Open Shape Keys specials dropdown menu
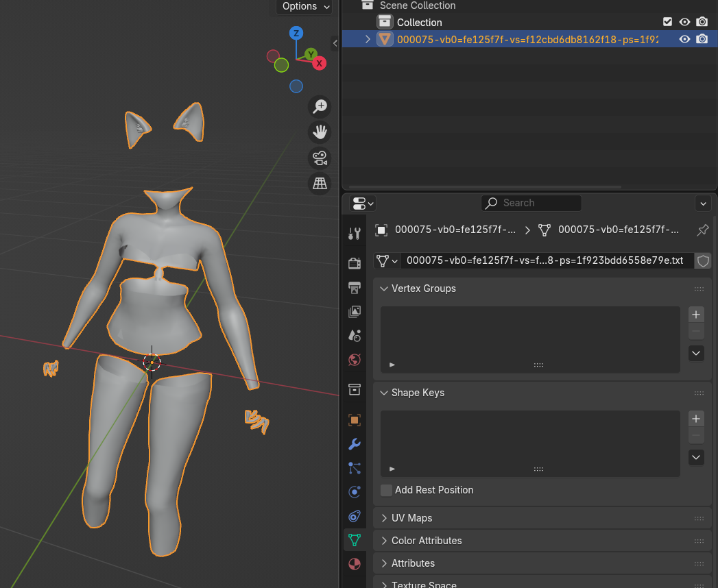The image size is (718, 588). [696, 458]
